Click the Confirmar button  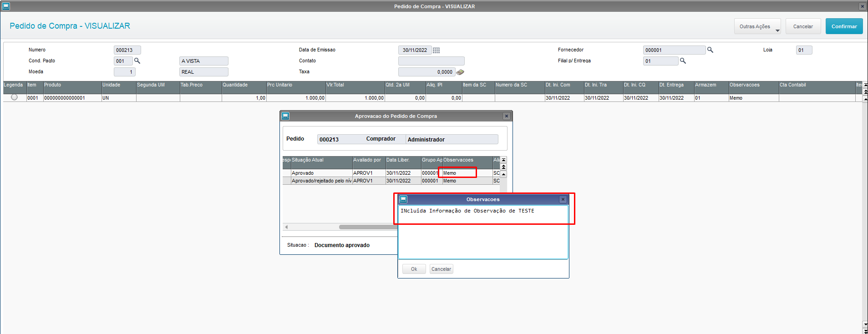coord(844,26)
